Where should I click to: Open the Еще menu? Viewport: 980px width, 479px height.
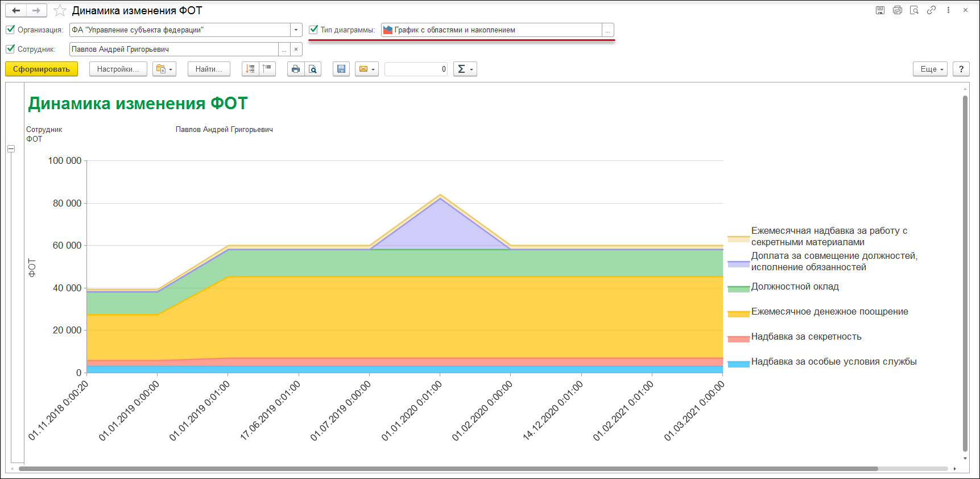[930, 69]
